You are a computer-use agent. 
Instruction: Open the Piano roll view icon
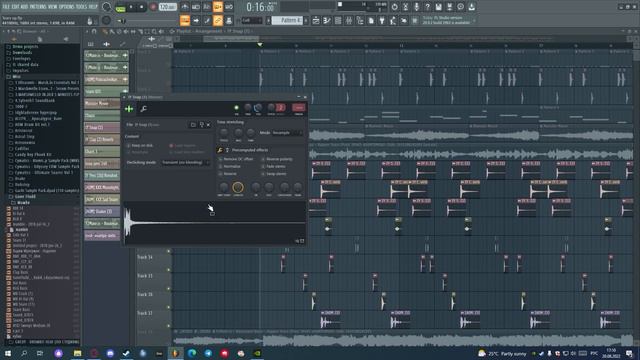(x=327, y=20)
